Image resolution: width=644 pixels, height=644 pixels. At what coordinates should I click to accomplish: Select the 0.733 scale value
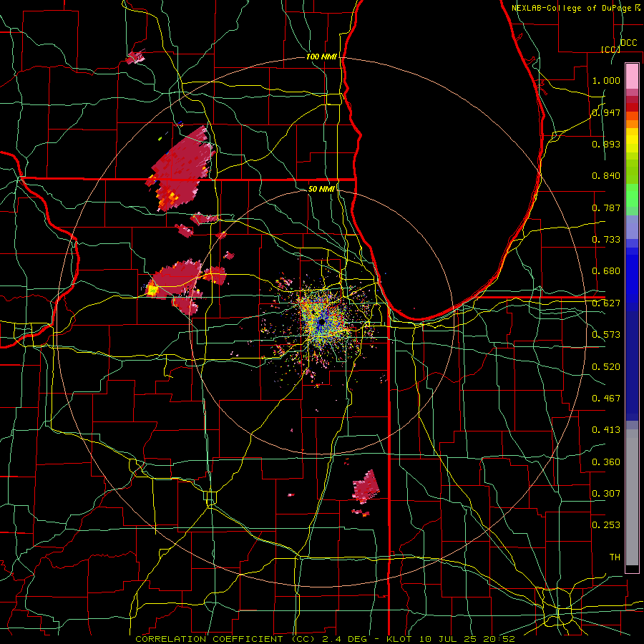(x=606, y=240)
